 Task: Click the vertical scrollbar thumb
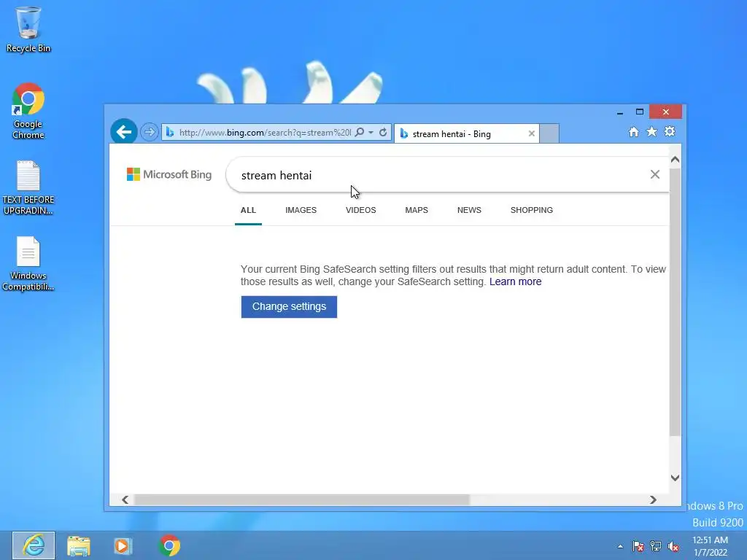[x=675, y=303]
